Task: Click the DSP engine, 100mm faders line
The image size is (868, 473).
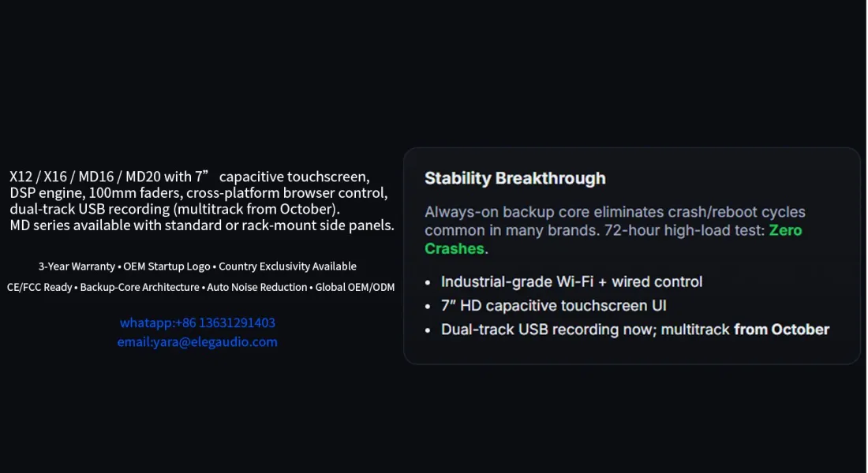Action: tap(198, 193)
